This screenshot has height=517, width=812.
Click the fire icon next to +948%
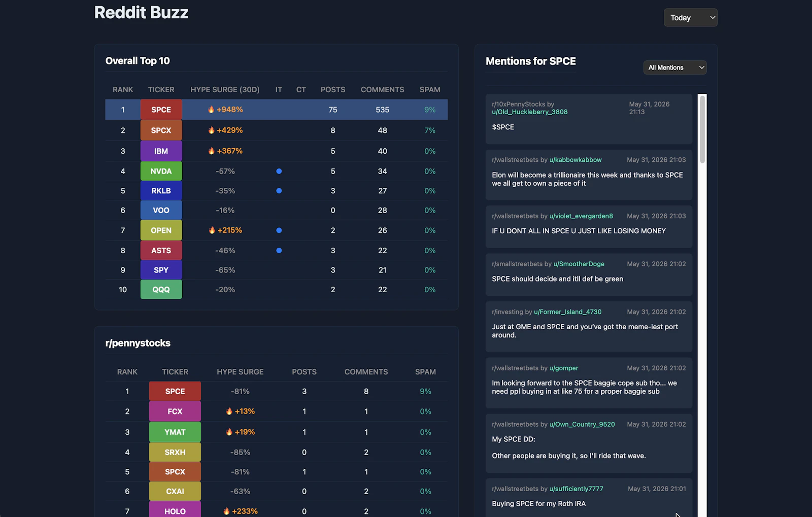(x=211, y=109)
